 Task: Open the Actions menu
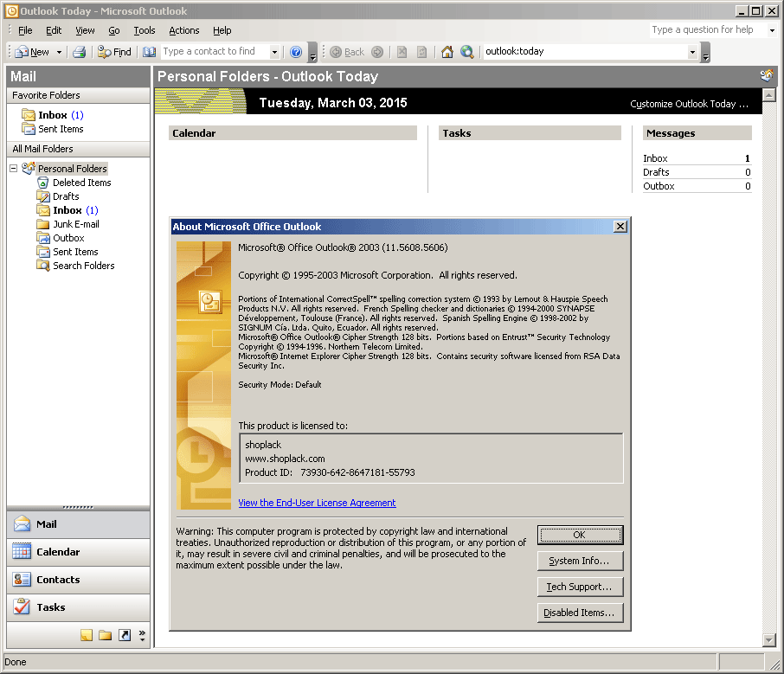(184, 30)
